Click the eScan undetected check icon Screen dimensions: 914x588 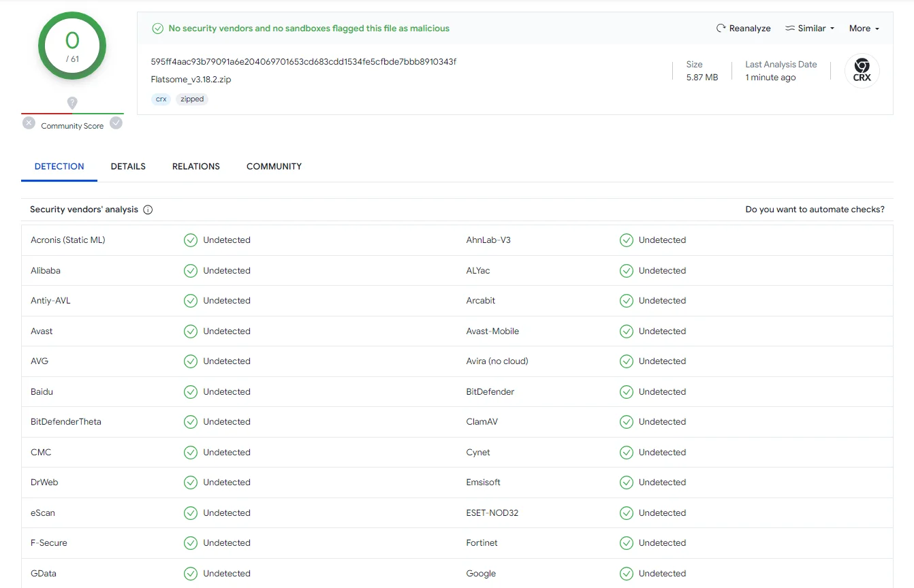click(x=191, y=513)
